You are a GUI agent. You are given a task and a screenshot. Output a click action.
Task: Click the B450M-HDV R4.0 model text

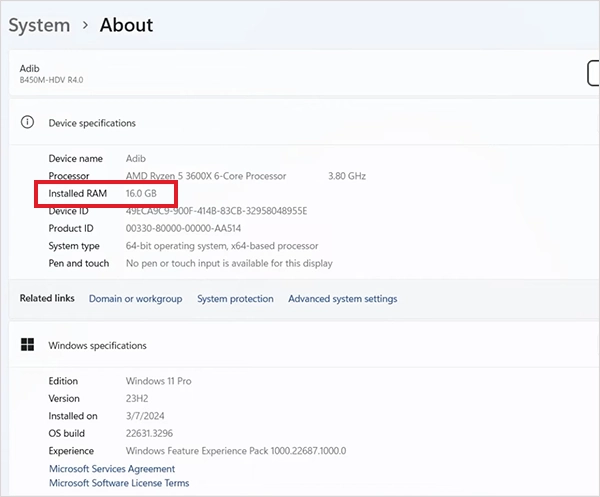point(51,80)
